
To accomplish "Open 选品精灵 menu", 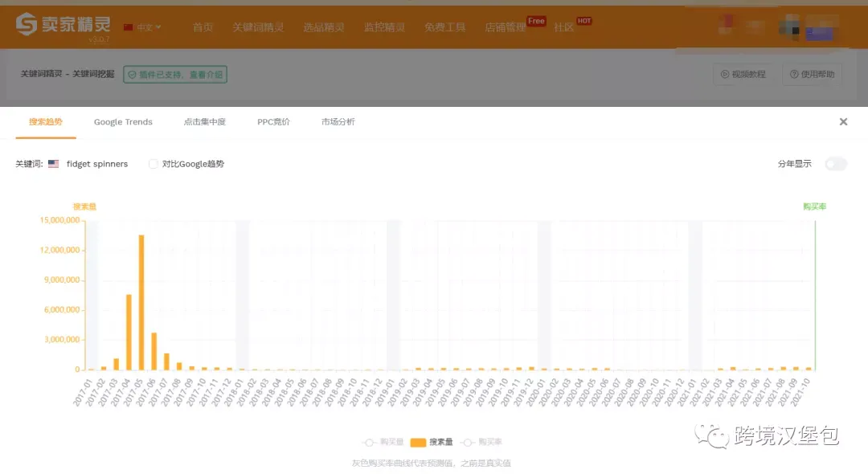I will click(x=324, y=27).
